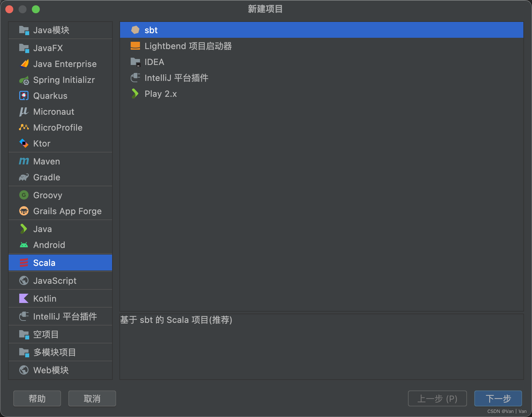The width and height of the screenshot is (532, 417).
Task: Click the red Scala logo icon
Action: coord(24,263)
